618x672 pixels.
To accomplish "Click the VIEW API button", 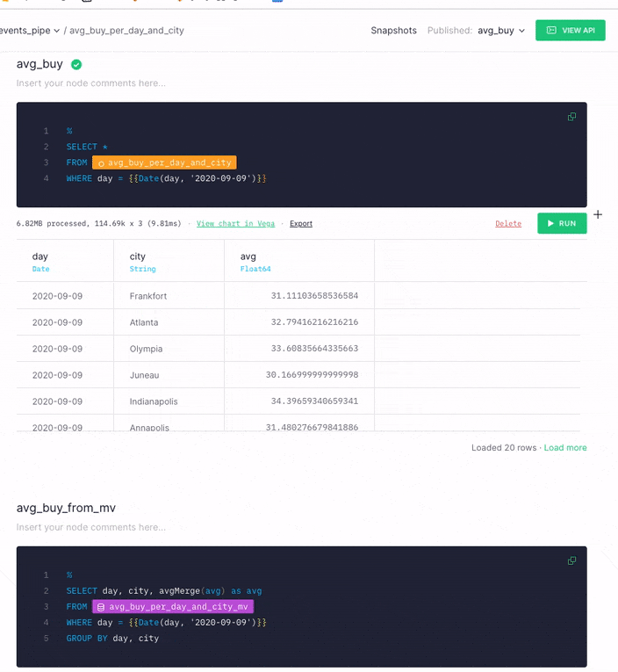I will tap(570, 31).
